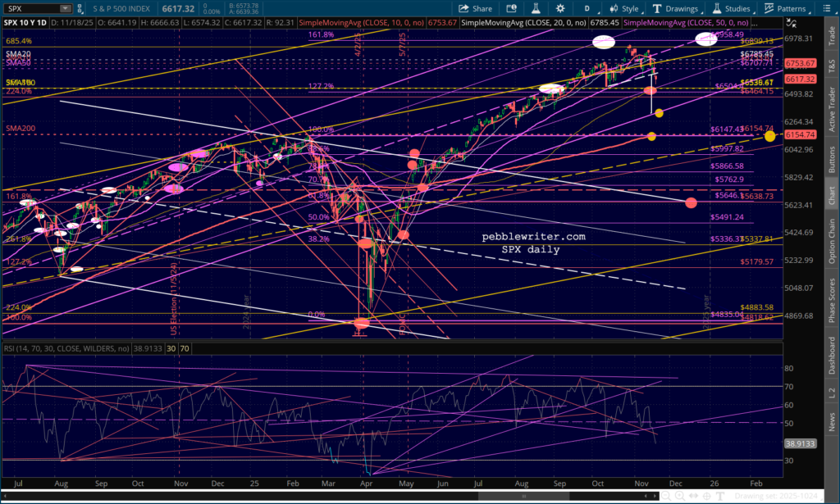The image size is (840, 504).
Task: Click the SimpleMovingAvg (CLOSE, 50, 0, no) label
Action: 687,23
